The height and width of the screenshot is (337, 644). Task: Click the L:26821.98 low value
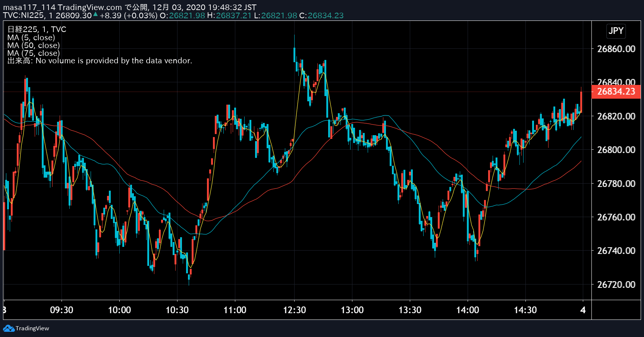(x=276, y=16)
